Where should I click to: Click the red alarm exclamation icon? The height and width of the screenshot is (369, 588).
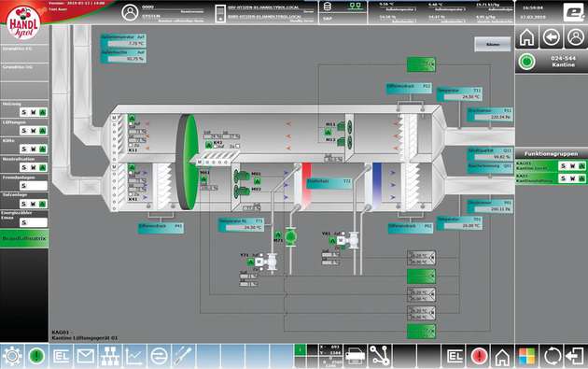click(479, 356)
